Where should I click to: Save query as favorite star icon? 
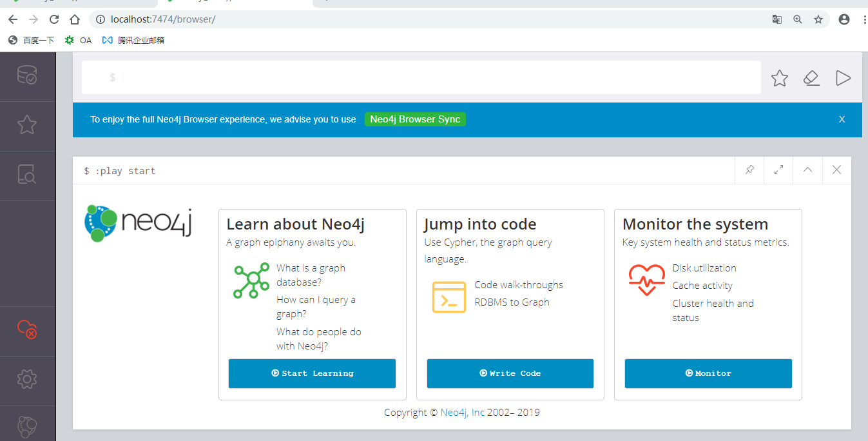(780, 78)
